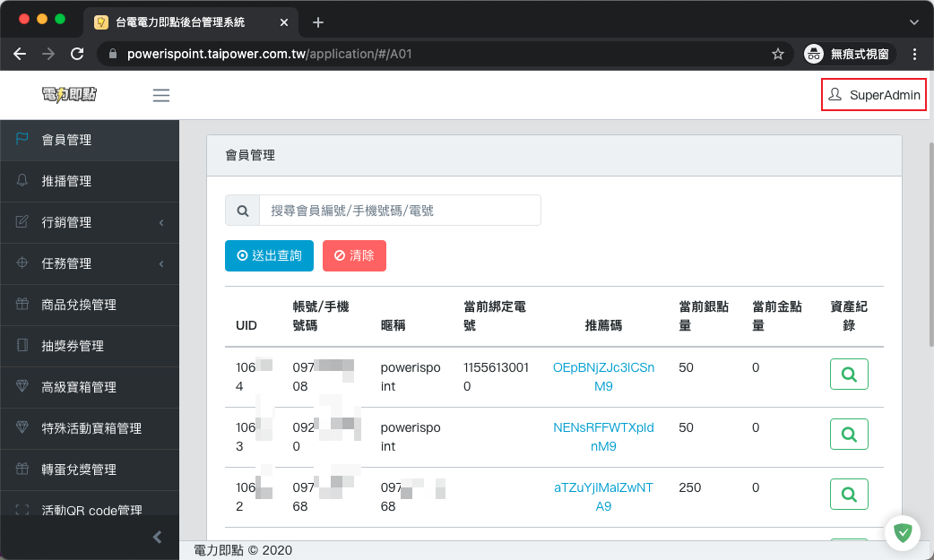Click the diamond icon beside 高級寶箱管理
The width and height of the screenshot is (934, 560).
[22, 386]
